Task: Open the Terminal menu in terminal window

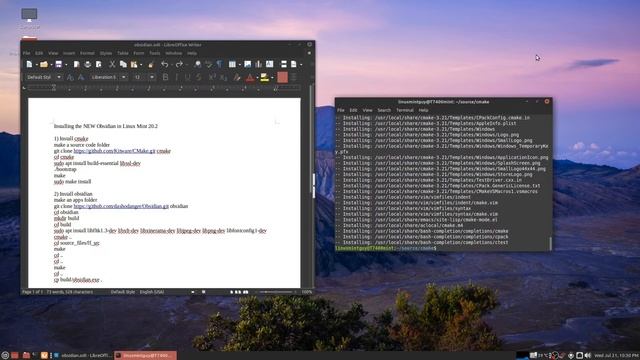Action: 404,110
